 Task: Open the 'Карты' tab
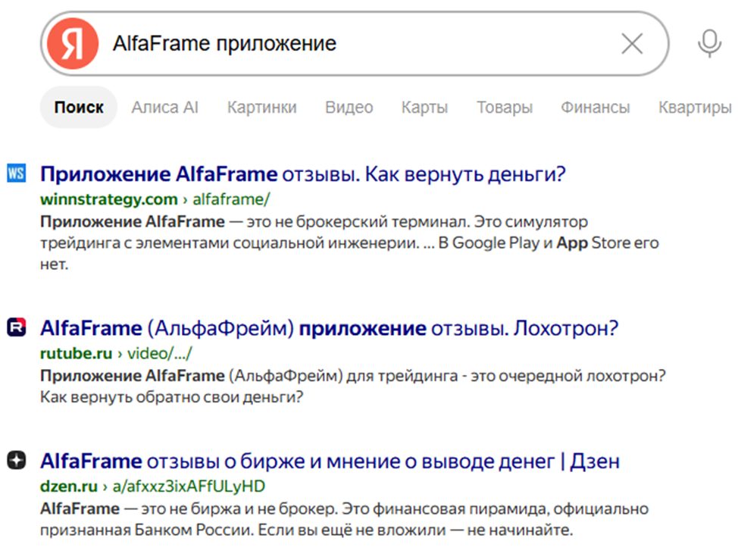coord(424,108)
